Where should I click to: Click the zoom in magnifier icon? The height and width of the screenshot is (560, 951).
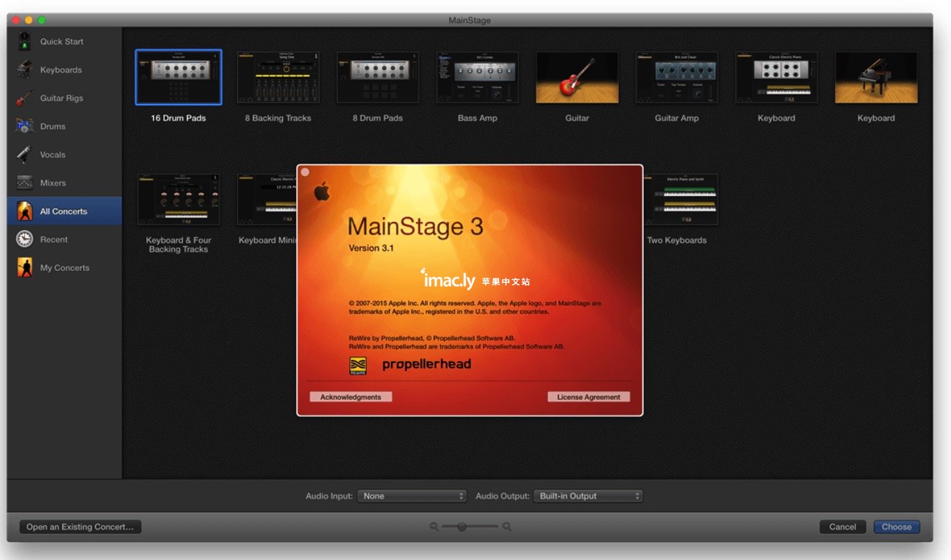[507, 527]
